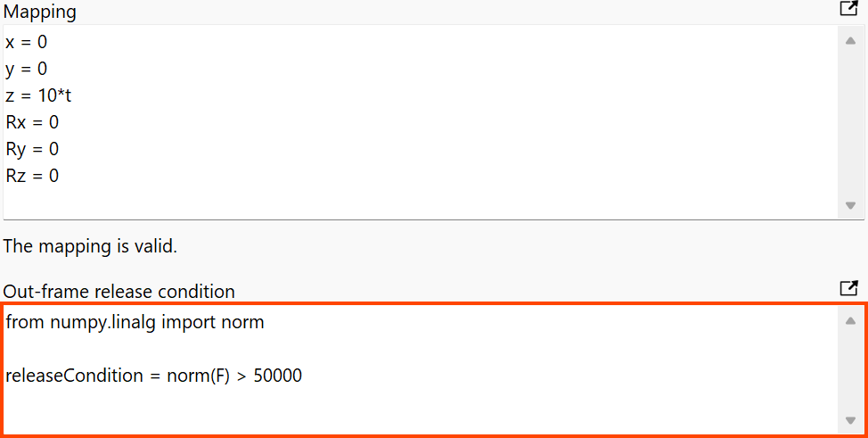The image size is (868, 438).
Task: Pop out the Out-frame release condition editor
Action: point(848,289)
